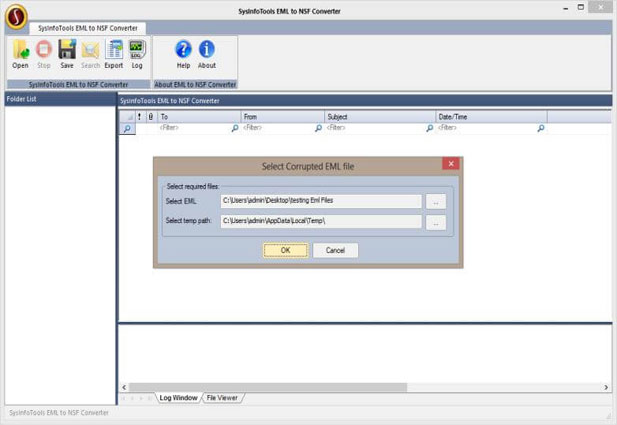Click the SysInfoTools round logo button
The image size is (617, 425).
[x=16, y=17]
